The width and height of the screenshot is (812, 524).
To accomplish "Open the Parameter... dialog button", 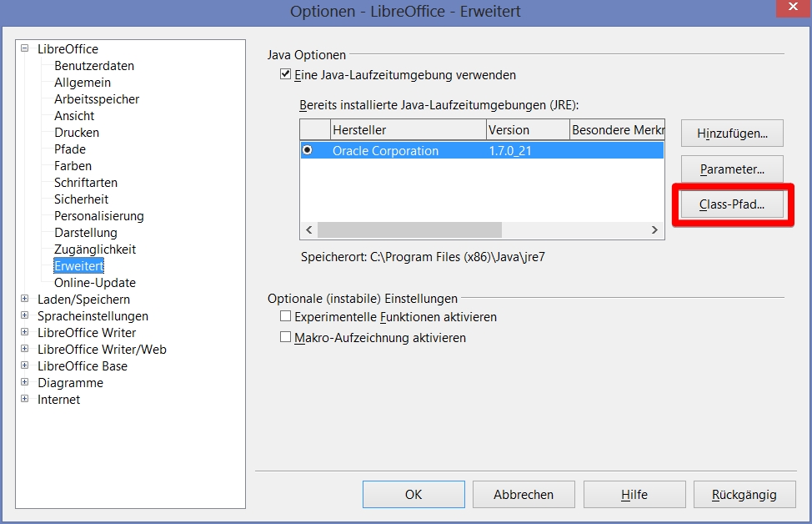I will [732, 169].
